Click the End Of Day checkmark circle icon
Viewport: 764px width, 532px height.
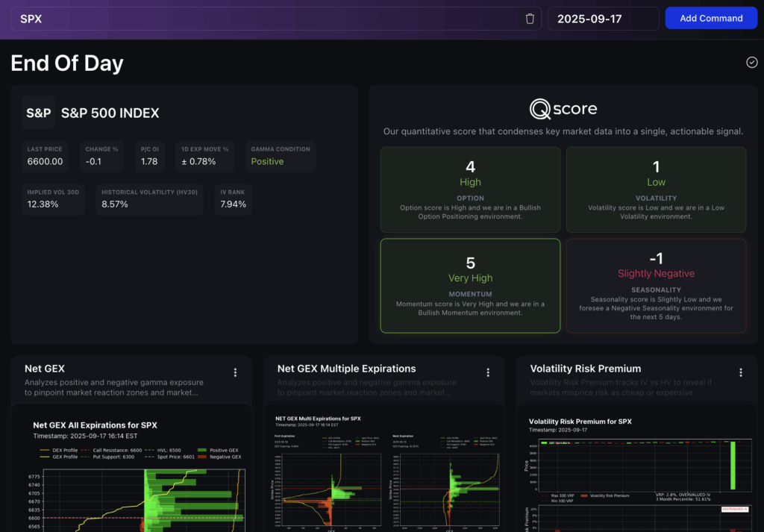pos(751,63)
